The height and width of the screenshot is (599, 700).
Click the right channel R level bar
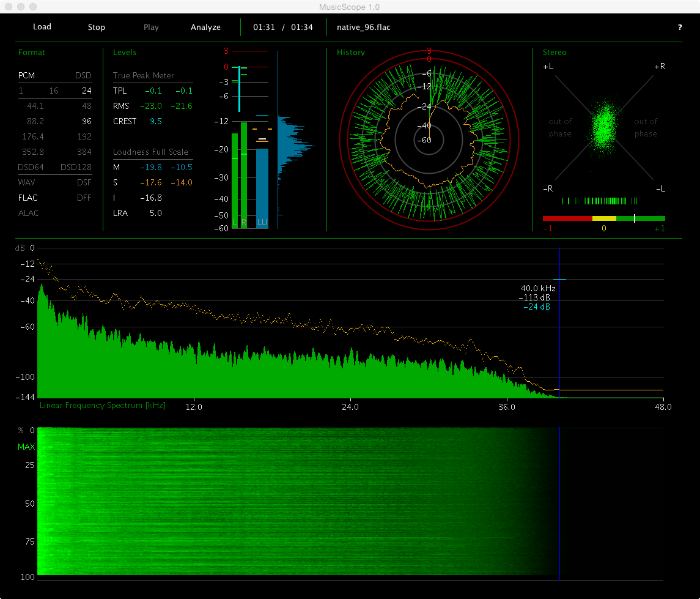pos(244,176)
